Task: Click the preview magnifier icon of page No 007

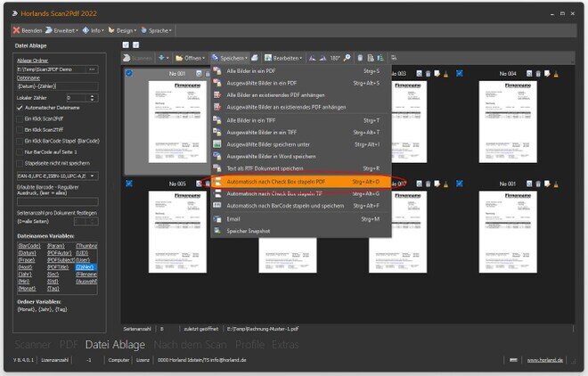Action: pos(420,184)
